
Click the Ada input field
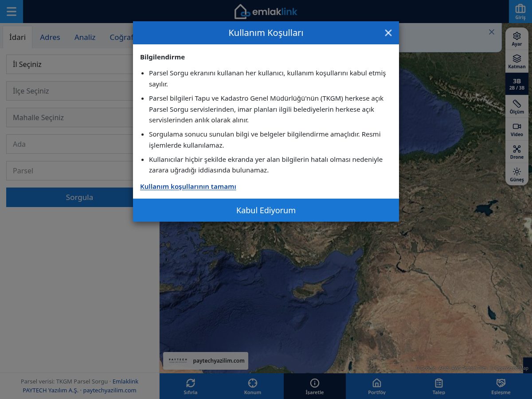[x=70, y=144]
